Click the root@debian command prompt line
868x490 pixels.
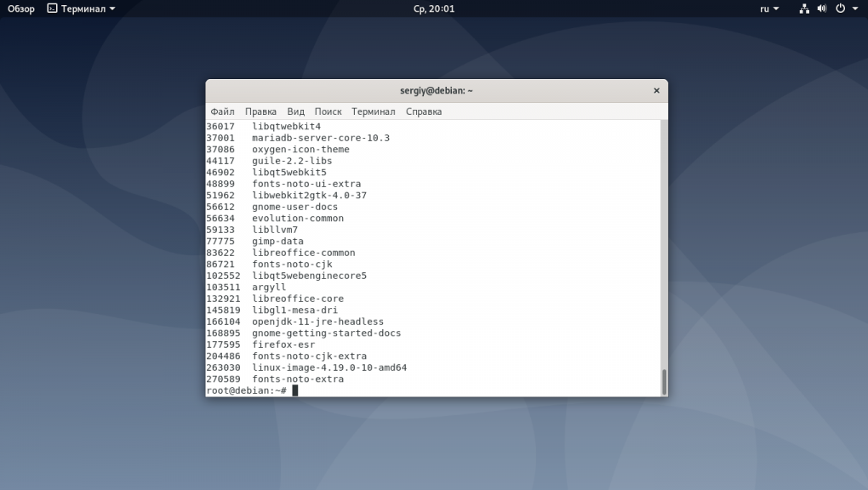(x=247, y=390)
